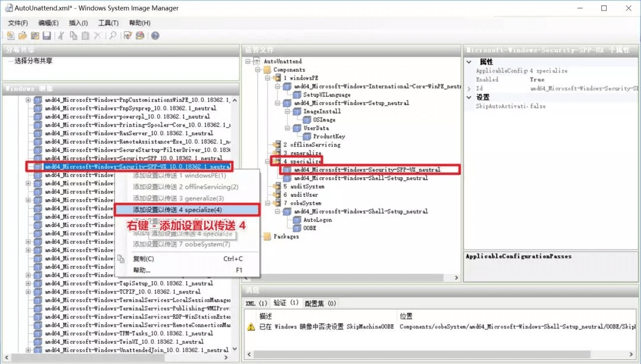The width and height of the screenshot is (641, 364).
Task: Click the Save Answer File floppy icon
Action: (46, 36)
